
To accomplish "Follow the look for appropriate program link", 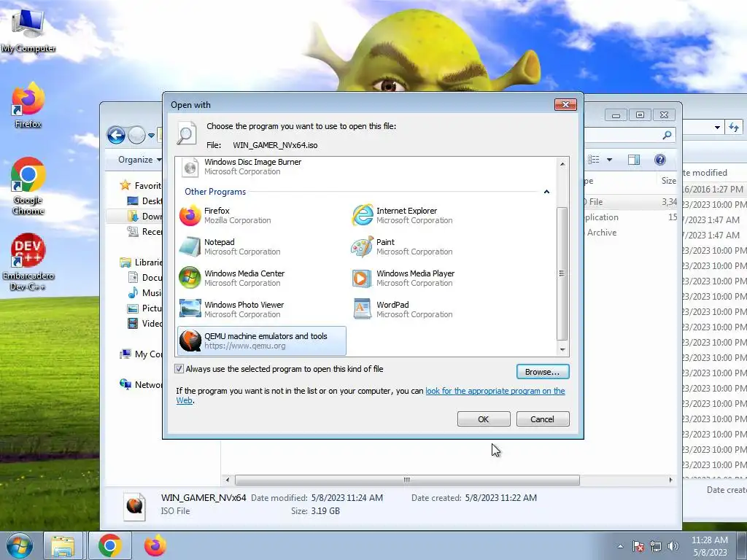I will [x=495, y=391].
